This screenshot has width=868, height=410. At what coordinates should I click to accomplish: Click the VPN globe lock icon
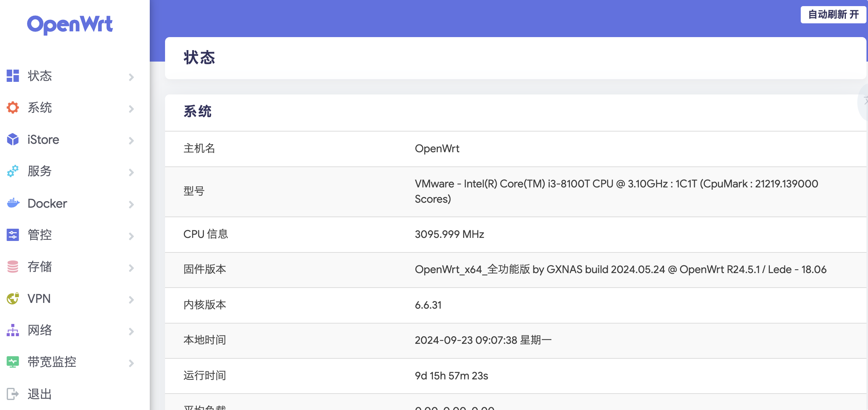click(x=13, y=298)
